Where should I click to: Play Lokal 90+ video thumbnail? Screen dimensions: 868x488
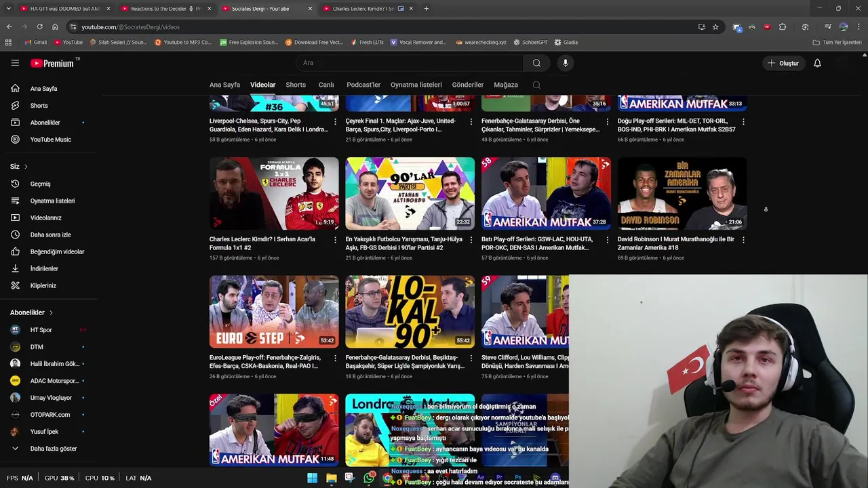[x=410, y=312]
